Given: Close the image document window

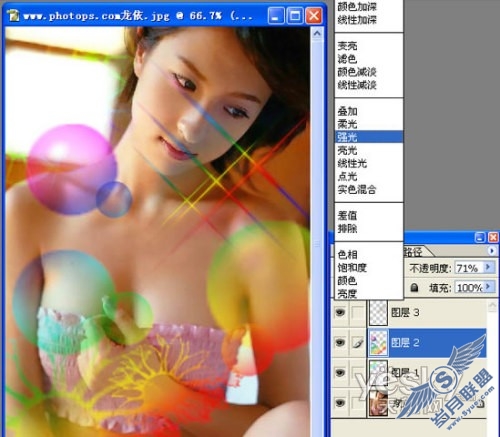Looking at the screenshot, I should point(313,16).
